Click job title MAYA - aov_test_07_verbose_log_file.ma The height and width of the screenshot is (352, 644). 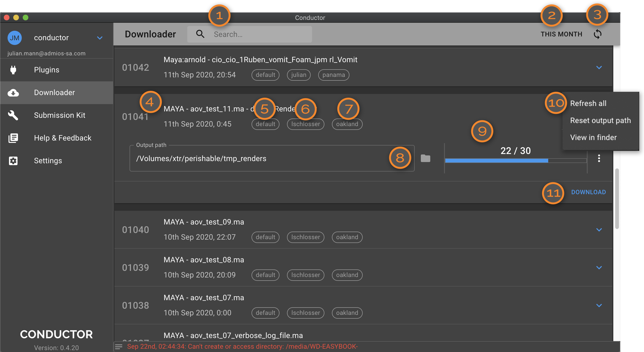click(x=233, y=335)
